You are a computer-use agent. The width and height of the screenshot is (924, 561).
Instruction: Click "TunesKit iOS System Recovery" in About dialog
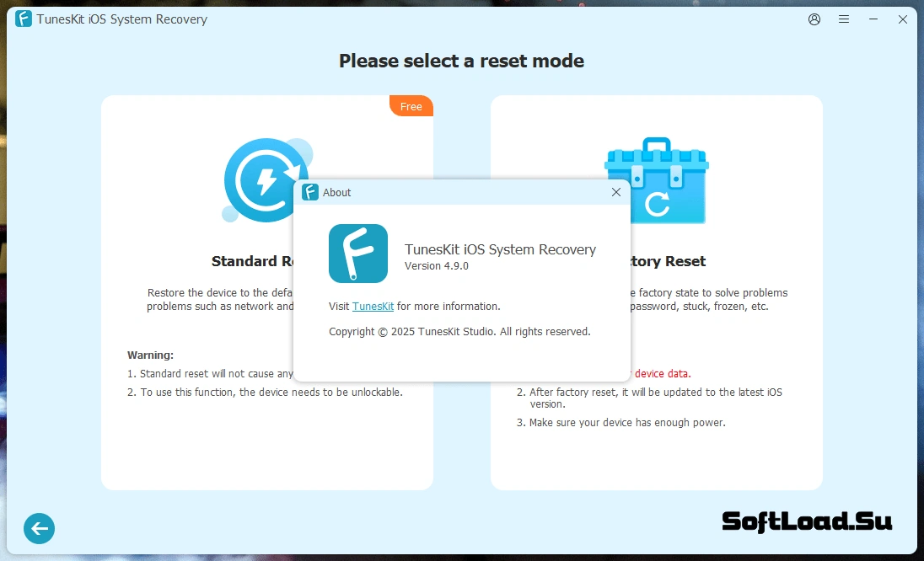(500, 249)
